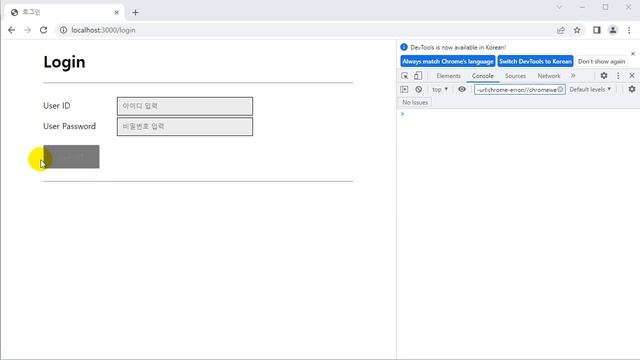Minimize the Chrome window
The height and width of the screenshot is (360, 640).
[582, 7]
